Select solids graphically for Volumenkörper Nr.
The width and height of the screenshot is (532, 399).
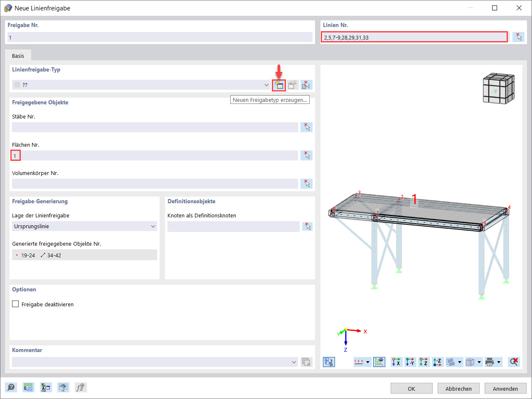point(306,184)
